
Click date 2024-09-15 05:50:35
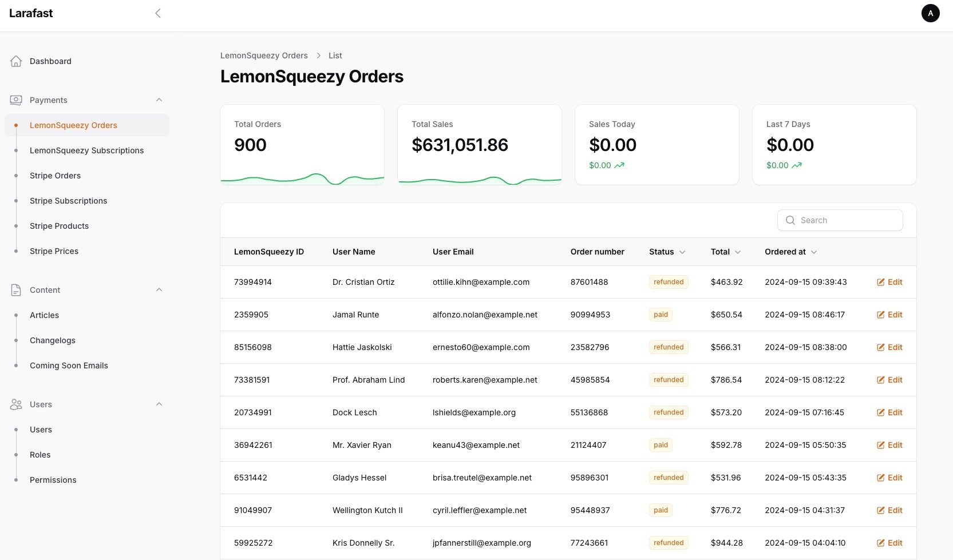[805, 445]
